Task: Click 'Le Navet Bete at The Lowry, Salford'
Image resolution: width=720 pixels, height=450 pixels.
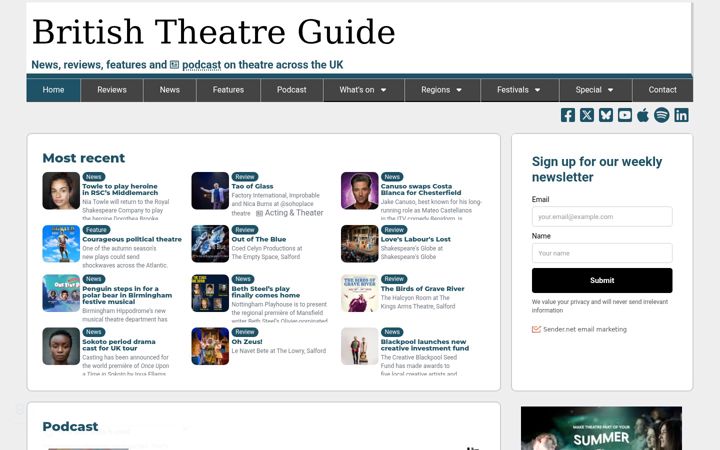Action: tap(279, 351)
